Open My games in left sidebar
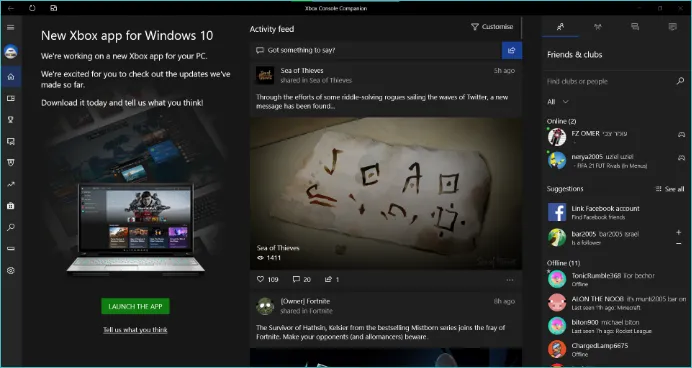692x368 pixels. [11, 98]
